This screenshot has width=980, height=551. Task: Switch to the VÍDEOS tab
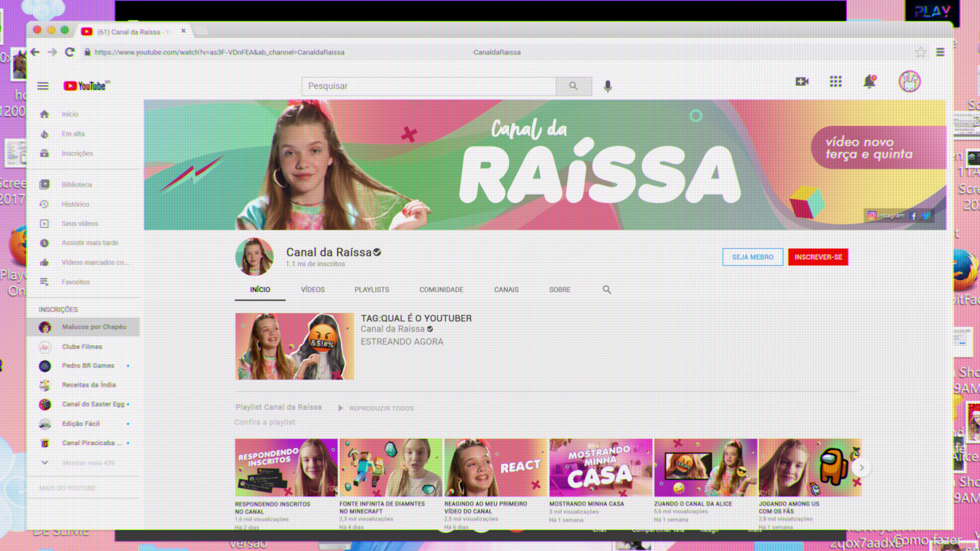313,289
